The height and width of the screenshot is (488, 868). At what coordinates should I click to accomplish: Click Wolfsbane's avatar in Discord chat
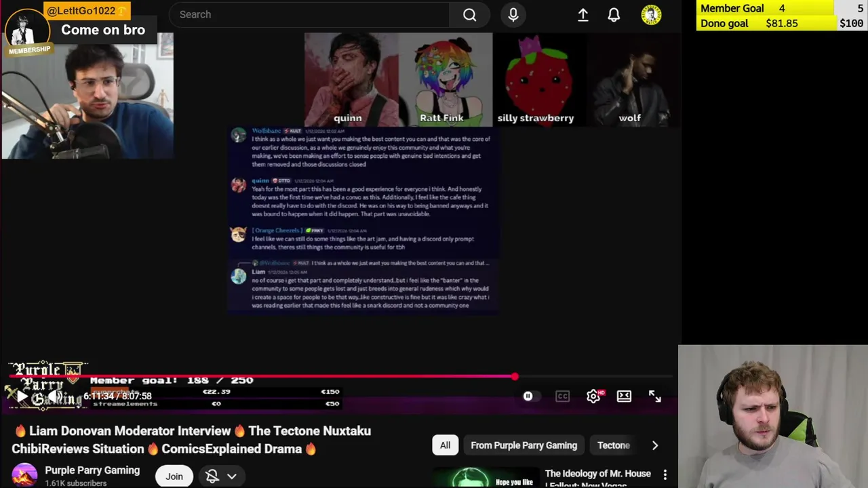239,135
